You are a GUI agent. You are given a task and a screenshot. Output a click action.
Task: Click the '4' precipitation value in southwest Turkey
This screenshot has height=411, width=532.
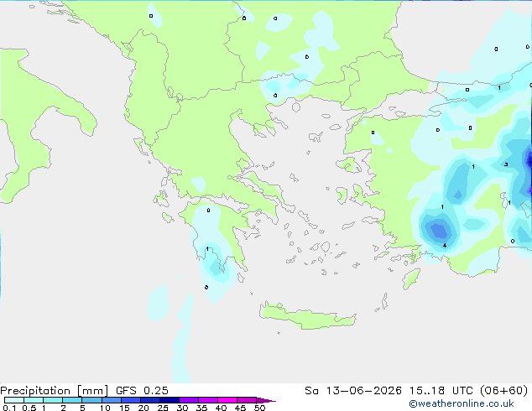point(445,246)
